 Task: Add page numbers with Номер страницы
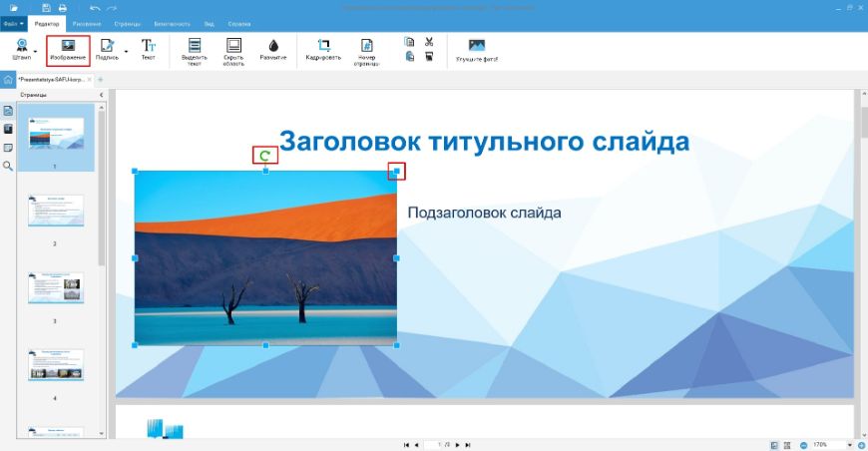pos(366,52)
